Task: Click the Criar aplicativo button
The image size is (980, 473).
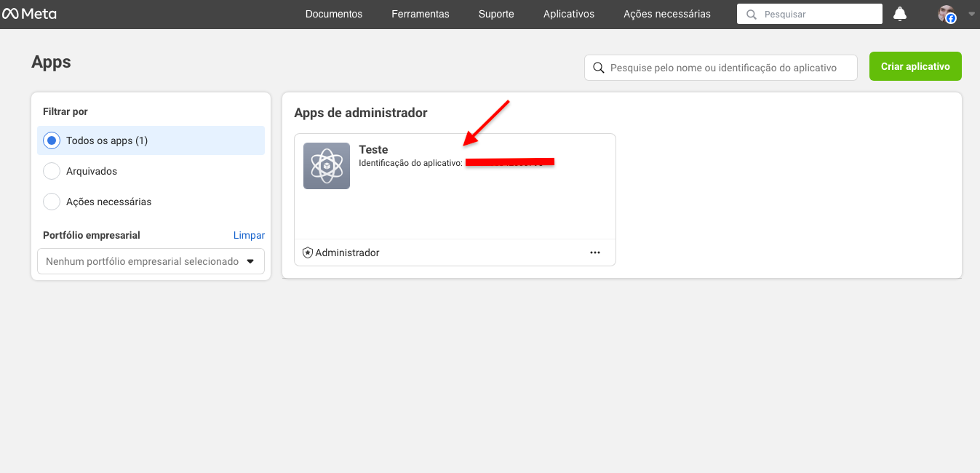Action: pyautogui.click(x=915, y=66)
